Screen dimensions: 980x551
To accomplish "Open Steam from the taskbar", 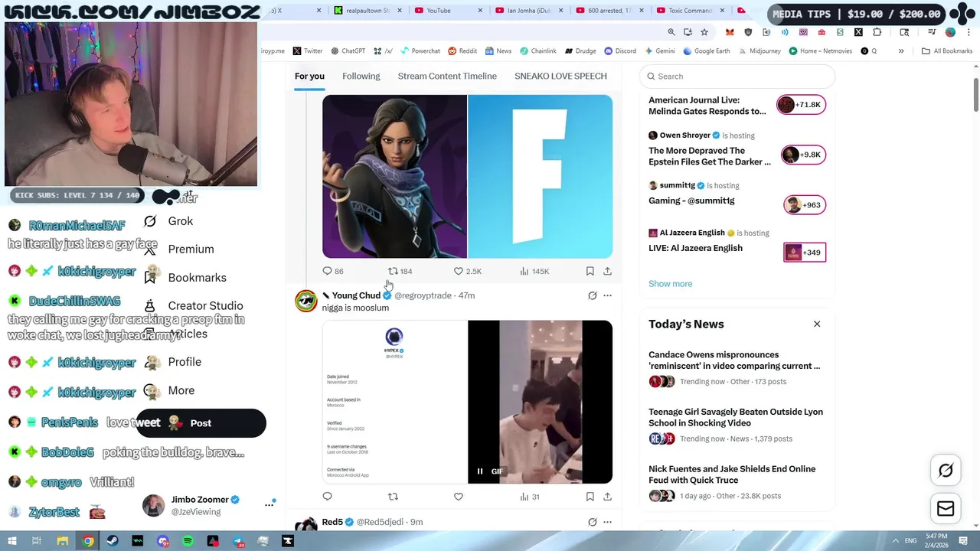I will pyautogui.click(x=113, y=541).
